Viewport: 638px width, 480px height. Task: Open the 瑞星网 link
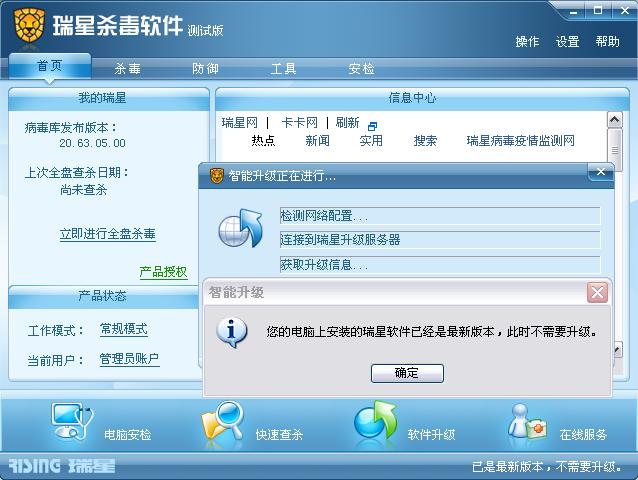click(240, 122)
